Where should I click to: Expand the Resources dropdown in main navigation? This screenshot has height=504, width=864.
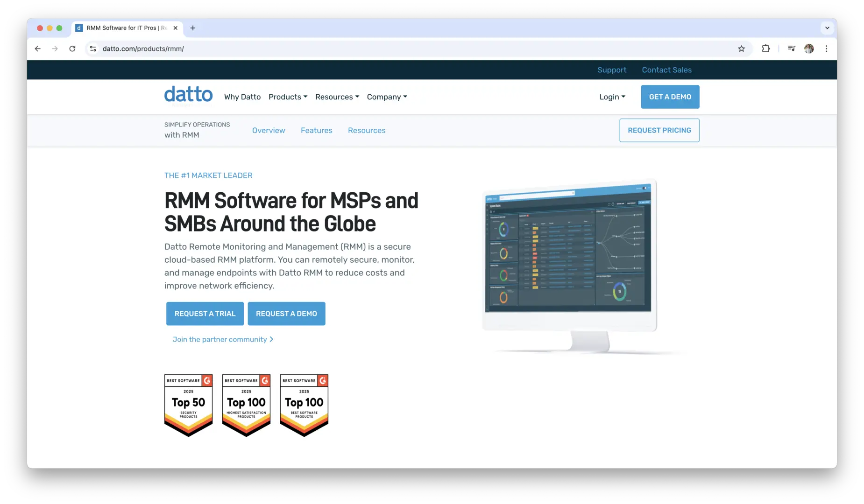pos(337,97)
